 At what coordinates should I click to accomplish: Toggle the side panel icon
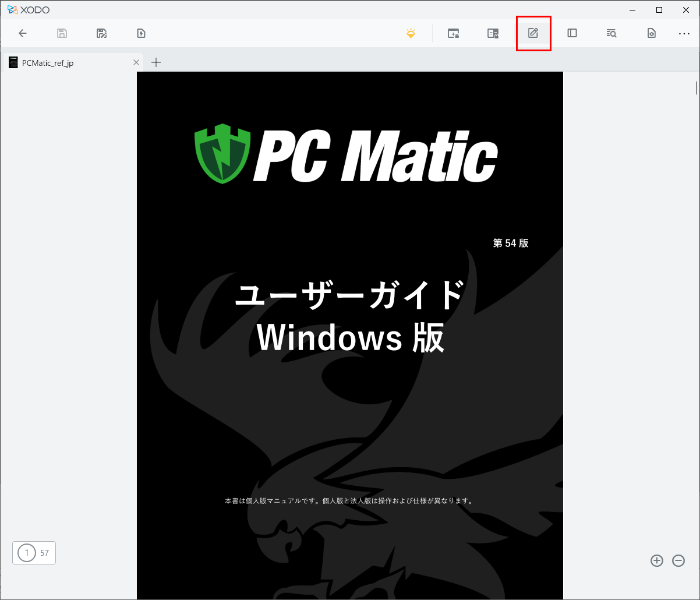(572, 33)
